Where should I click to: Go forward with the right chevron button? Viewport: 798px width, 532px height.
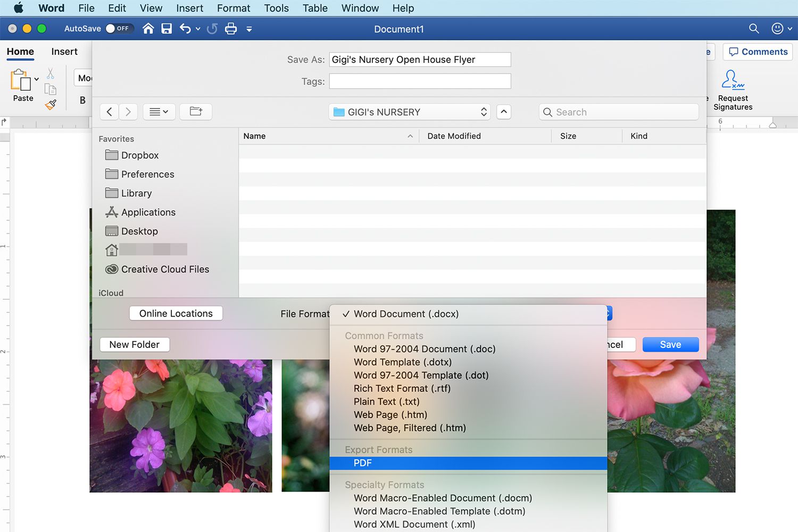click(x=128, y=112)
